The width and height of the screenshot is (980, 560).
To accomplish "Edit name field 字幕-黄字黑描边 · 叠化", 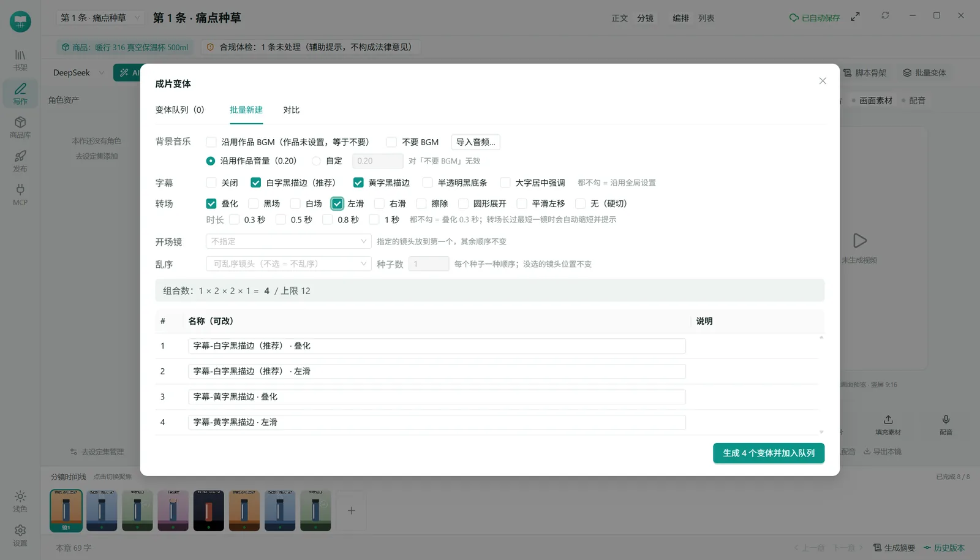I will [x=437, y=397].
